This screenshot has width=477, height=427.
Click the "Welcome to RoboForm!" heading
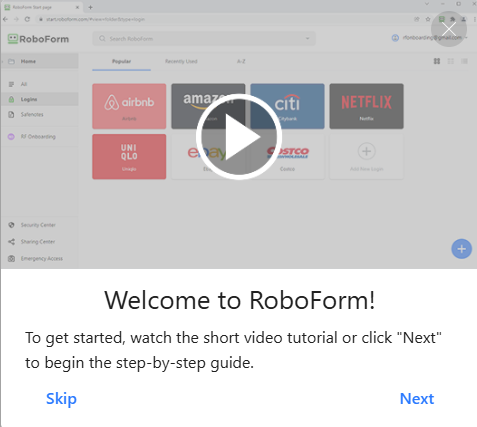click(x=240, y=300)
